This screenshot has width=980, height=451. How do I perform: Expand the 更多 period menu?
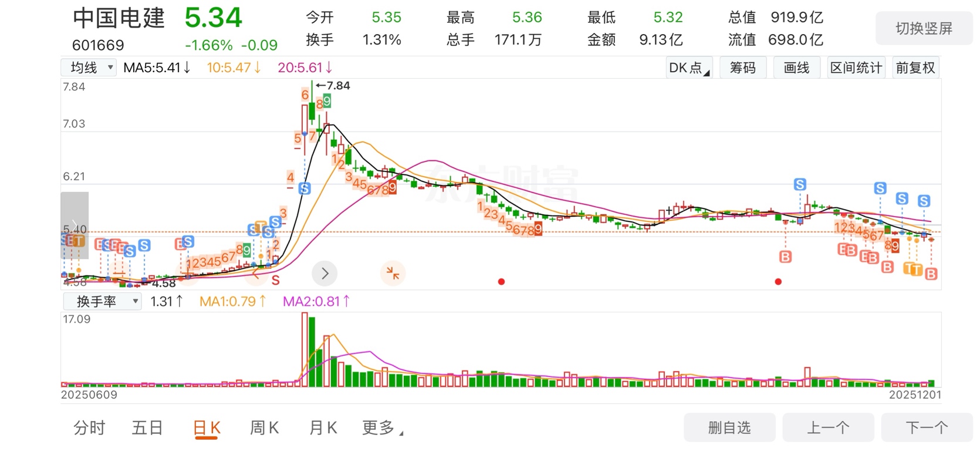383,428
